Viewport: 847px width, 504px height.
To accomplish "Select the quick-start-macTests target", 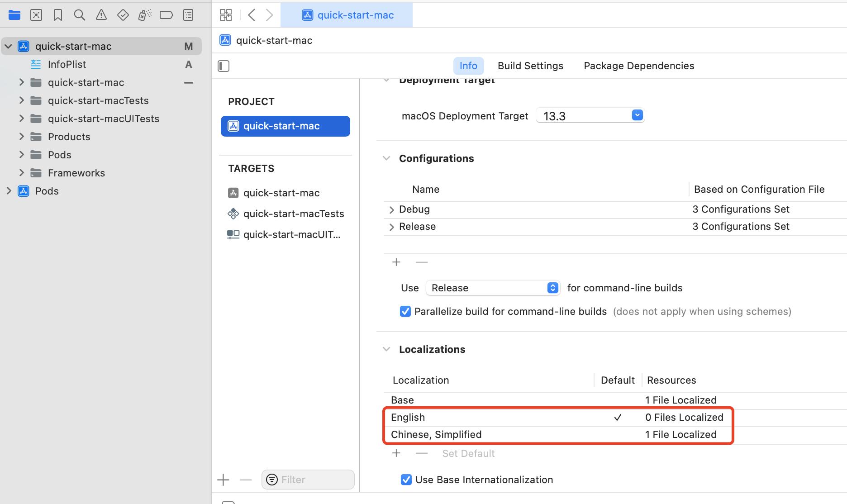I will (x=286, y=214).
